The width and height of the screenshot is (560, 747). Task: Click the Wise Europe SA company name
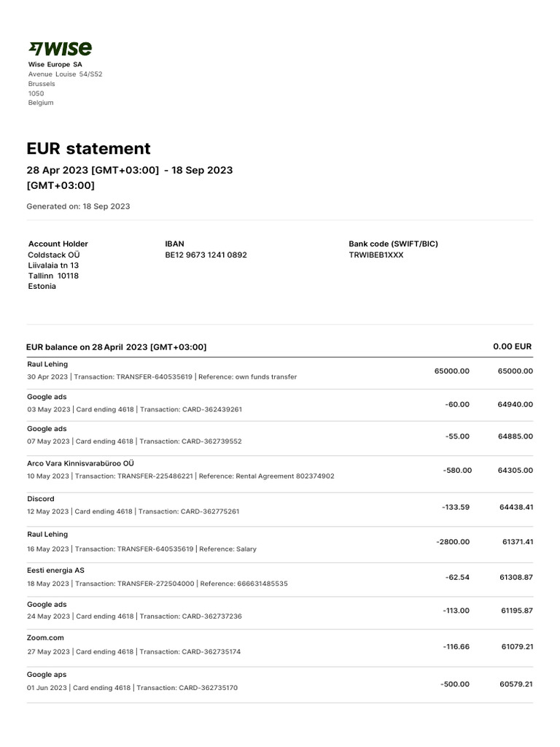point(55,64)
